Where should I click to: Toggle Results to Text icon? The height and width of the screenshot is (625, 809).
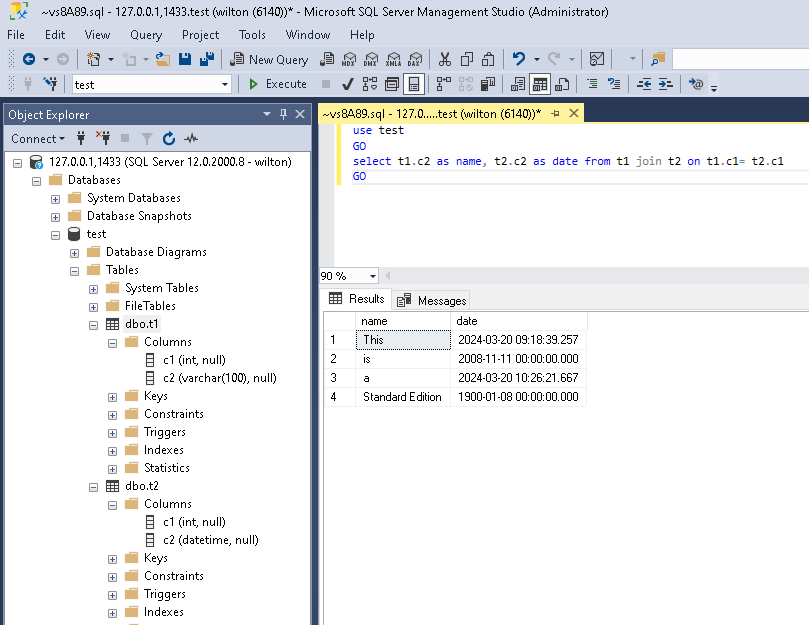[517, 84]
